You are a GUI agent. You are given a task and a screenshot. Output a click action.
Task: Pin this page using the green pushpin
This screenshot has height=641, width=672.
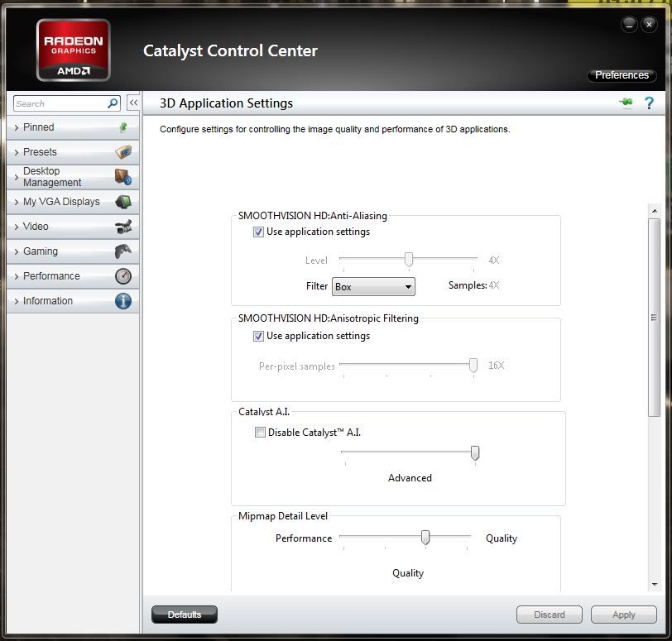626,103
